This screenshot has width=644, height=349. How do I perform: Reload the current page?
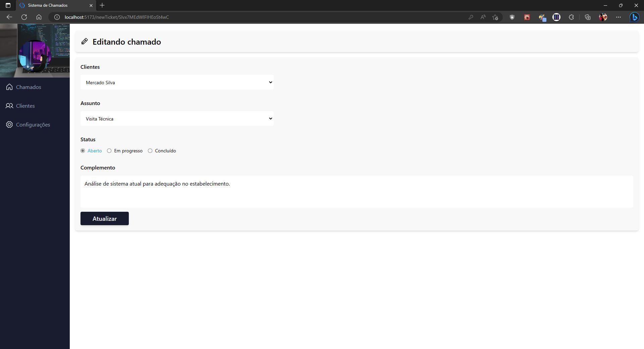coord(23,17)
